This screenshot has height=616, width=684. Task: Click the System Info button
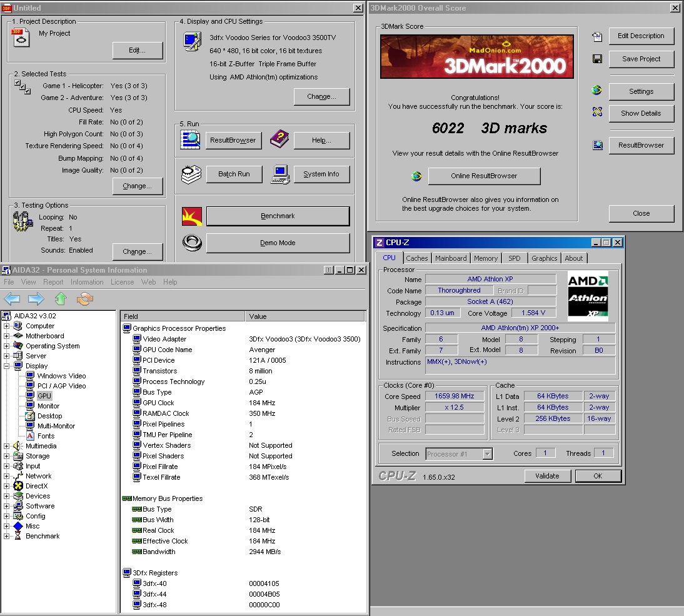(x=321, y=174)
